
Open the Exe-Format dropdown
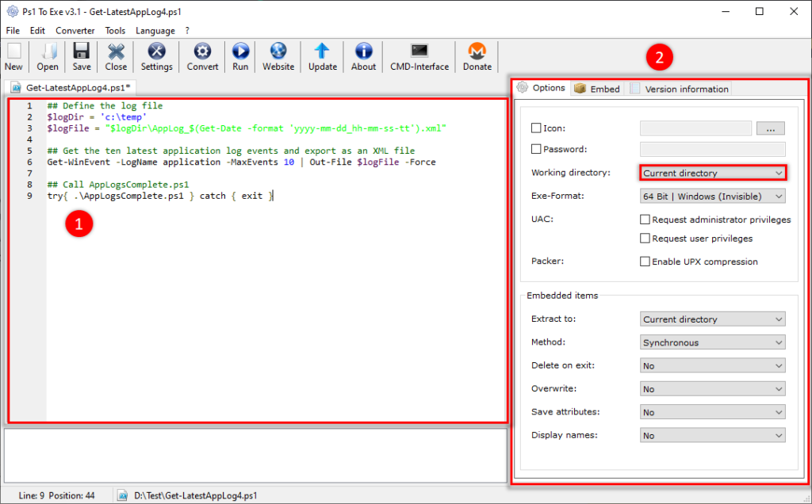pos(713,196)
